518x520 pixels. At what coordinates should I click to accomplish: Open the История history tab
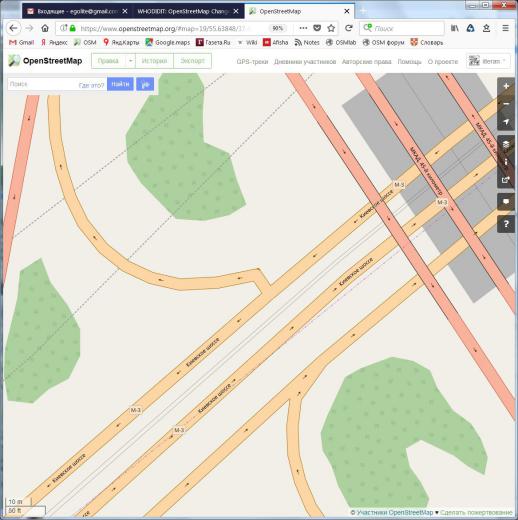pyautogui.click(x=154, y=61)
